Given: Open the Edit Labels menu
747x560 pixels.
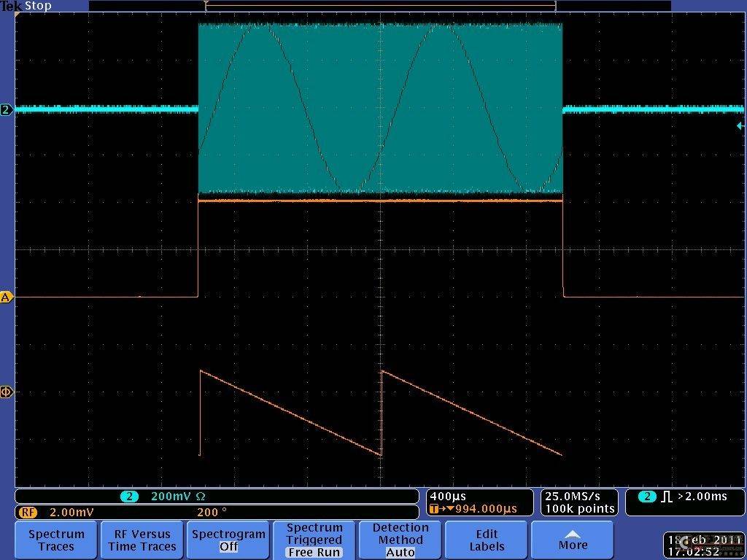Looking at the screenshot, I should 487,540.
